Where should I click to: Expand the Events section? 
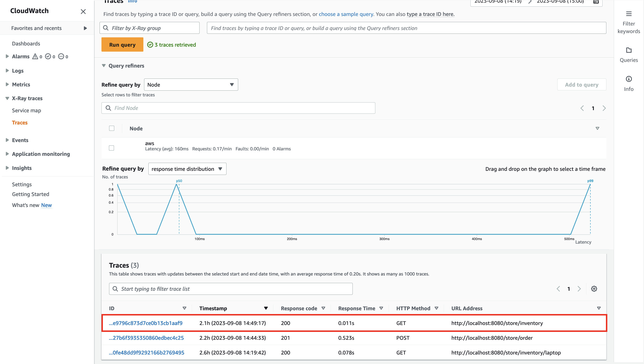tap(7, 140)
